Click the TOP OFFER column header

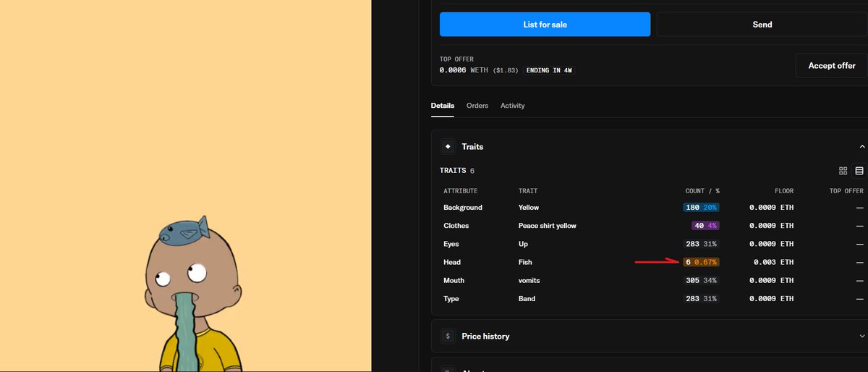tap(846, 191)
